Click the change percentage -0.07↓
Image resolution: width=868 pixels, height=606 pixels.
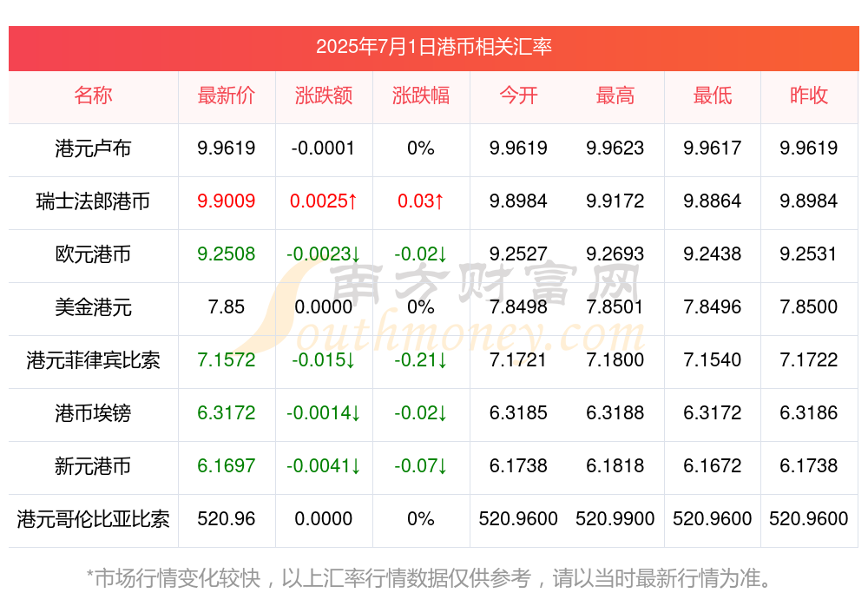point(421,465)
